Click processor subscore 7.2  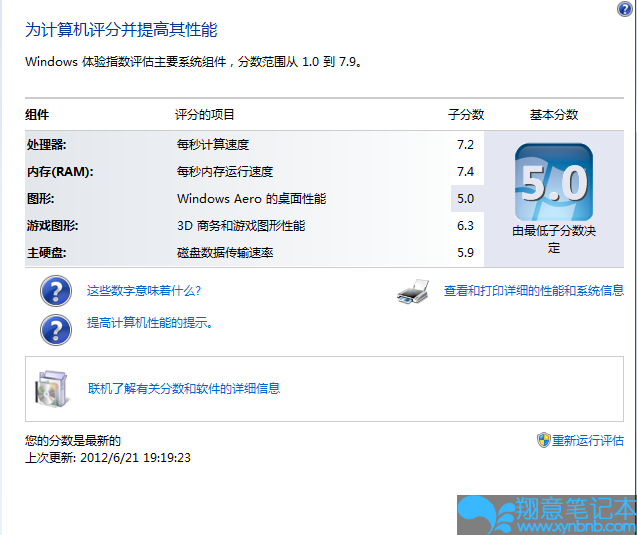tap(466, 145)
